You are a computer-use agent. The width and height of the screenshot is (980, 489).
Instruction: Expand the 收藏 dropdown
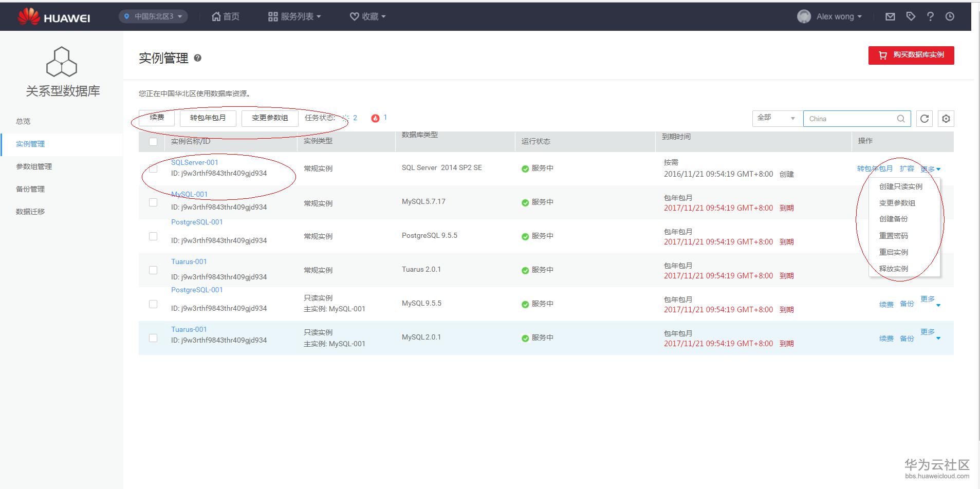(367, 16)
